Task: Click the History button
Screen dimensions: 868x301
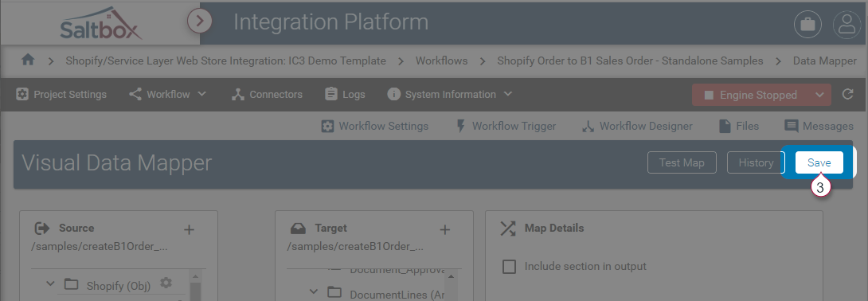Action: 756,162
